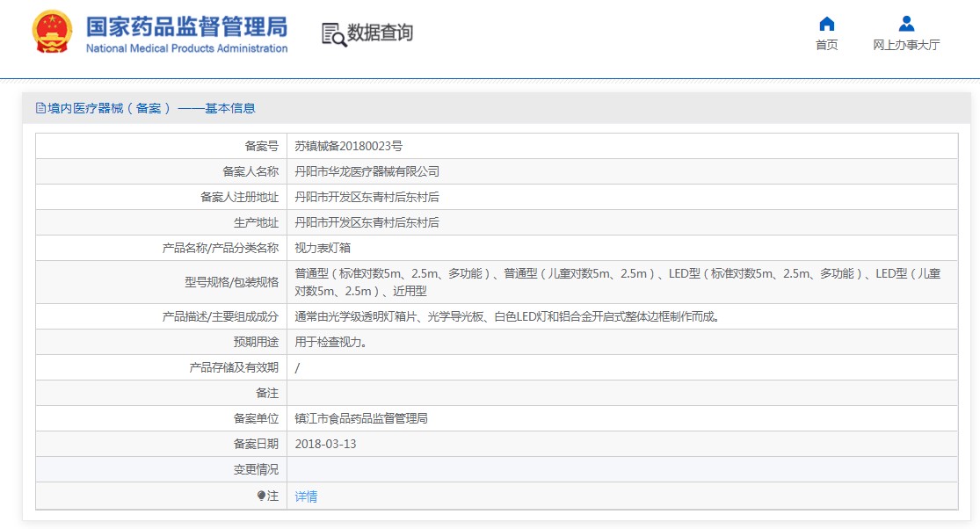Click the 产品描述/主要组成成分 label
Viewport: 980px width, 529px height.
tap(220, 316)
